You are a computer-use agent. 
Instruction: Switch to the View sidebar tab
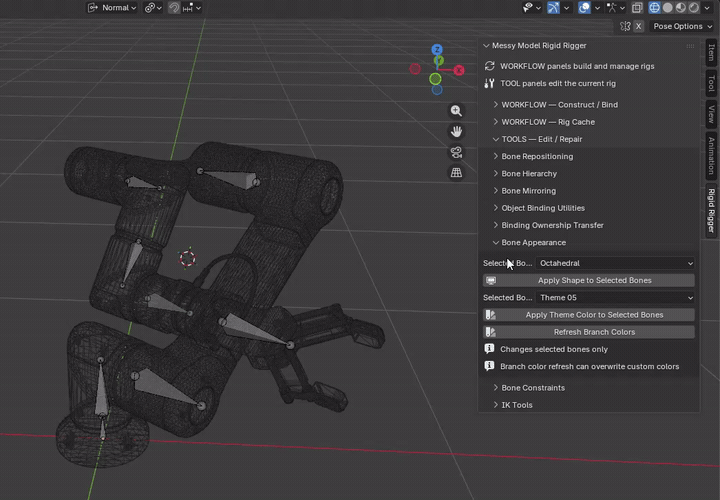click(x=711, y=113)
